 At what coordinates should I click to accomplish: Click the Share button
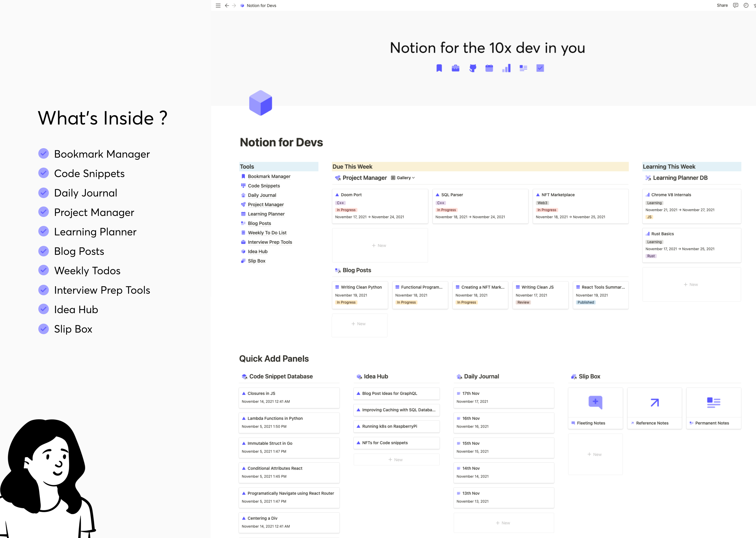pos(722,5)
